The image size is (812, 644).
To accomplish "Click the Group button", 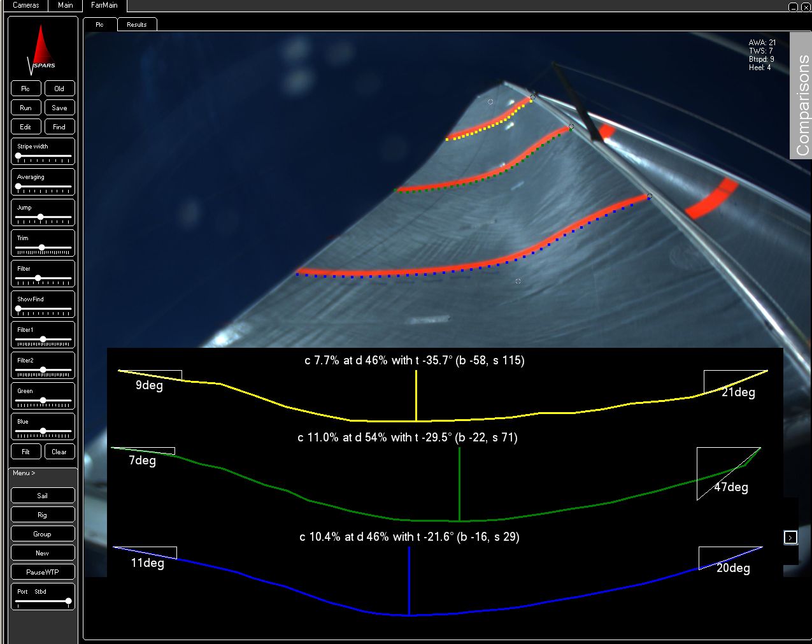I will click(42, 533).
